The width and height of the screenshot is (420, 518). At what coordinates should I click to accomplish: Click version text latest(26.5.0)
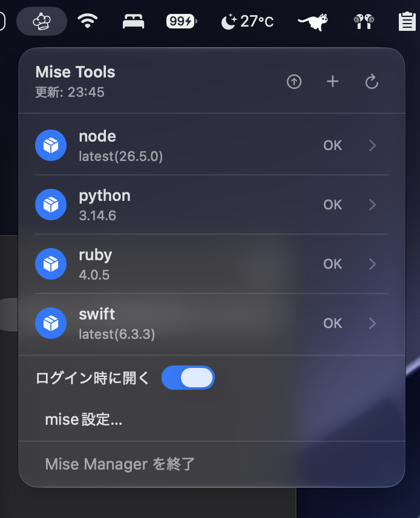pos(121,156)
